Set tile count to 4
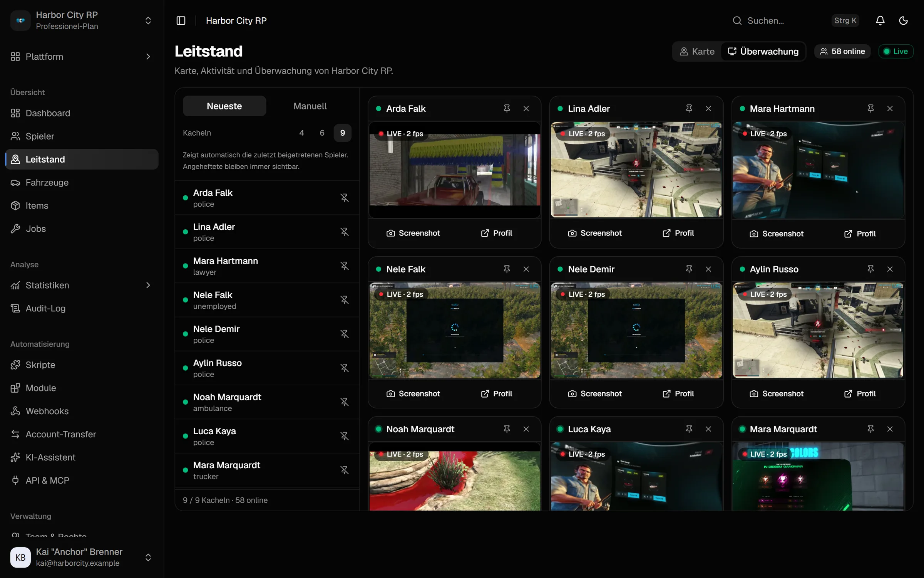924x578 pixels. pos(301,133)
